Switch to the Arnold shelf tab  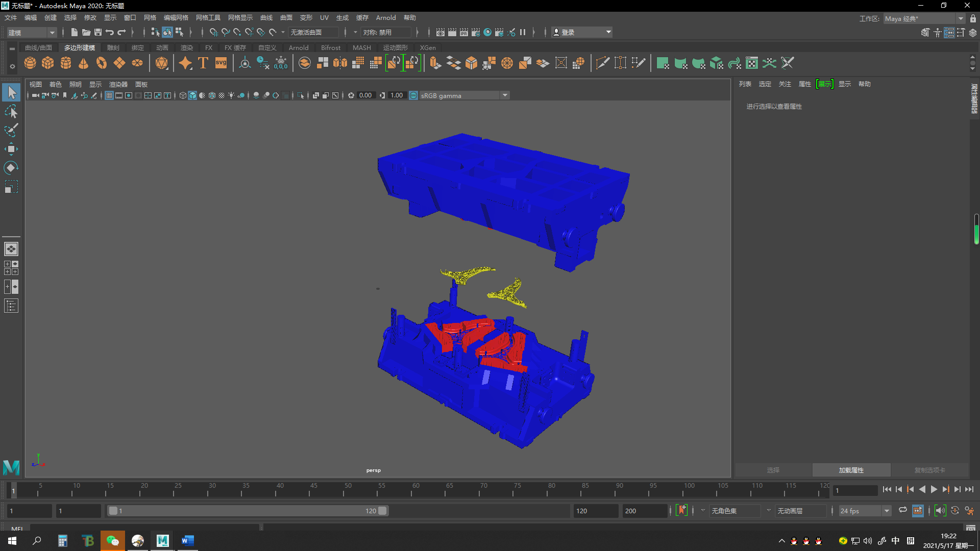298,48
